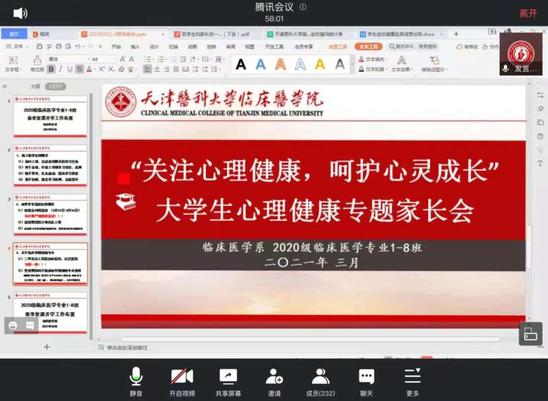Expand the font size dropdown
The height and width of the screenshot is (401, 548).
[x=115, y=59]
